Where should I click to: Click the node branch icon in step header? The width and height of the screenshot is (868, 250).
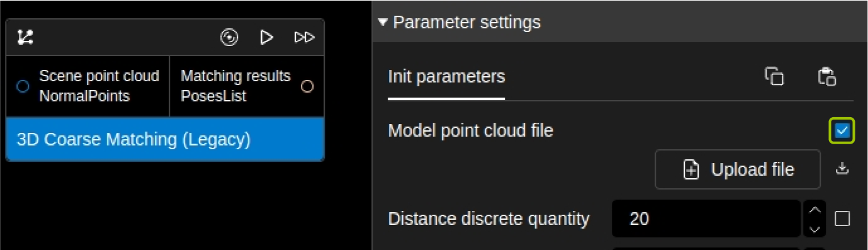click(25, 37)
